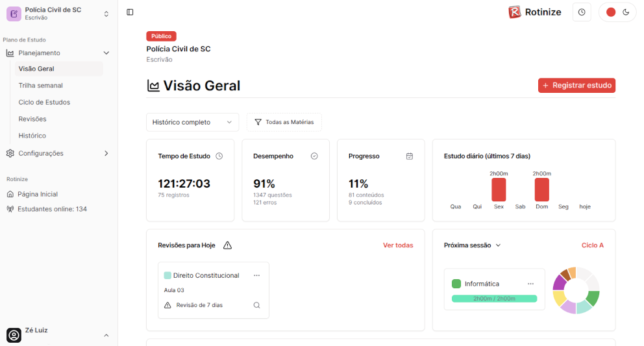Open the clock timer icon in header
644x346 pixels.
click(582, 12)
